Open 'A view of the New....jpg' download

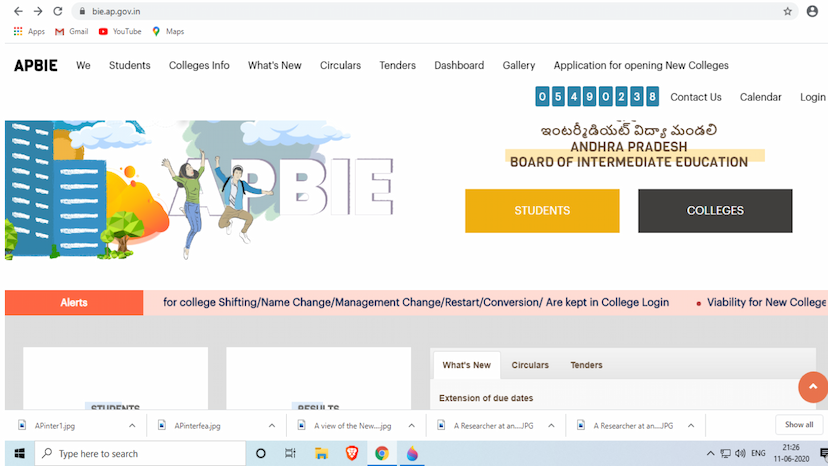(353, 426)
